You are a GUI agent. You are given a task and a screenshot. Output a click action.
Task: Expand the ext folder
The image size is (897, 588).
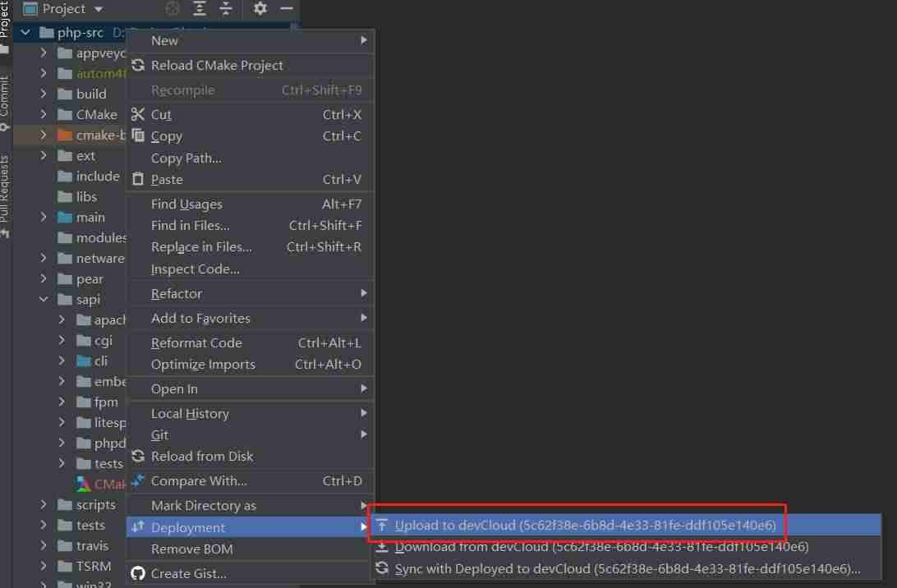44,155
